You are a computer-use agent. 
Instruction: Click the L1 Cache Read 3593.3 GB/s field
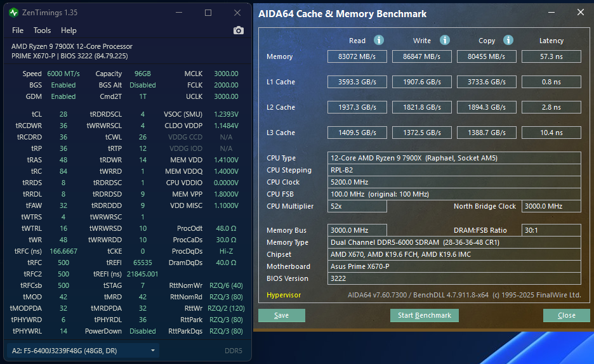[357, 82]
